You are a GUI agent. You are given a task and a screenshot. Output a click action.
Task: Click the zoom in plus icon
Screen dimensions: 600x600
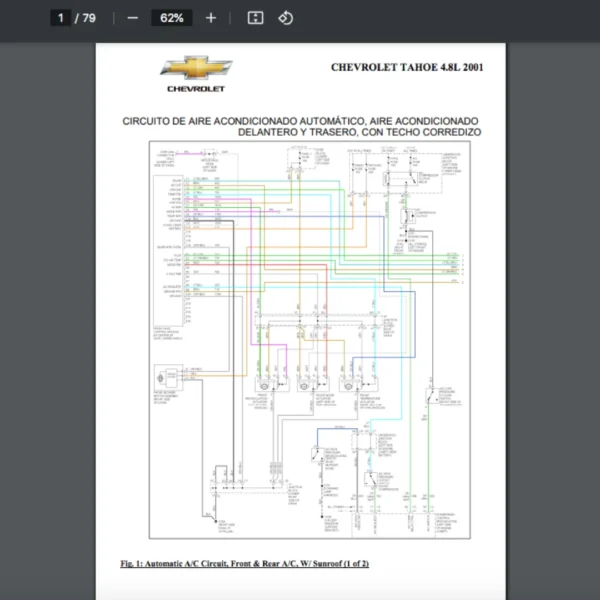click(210, 18)
